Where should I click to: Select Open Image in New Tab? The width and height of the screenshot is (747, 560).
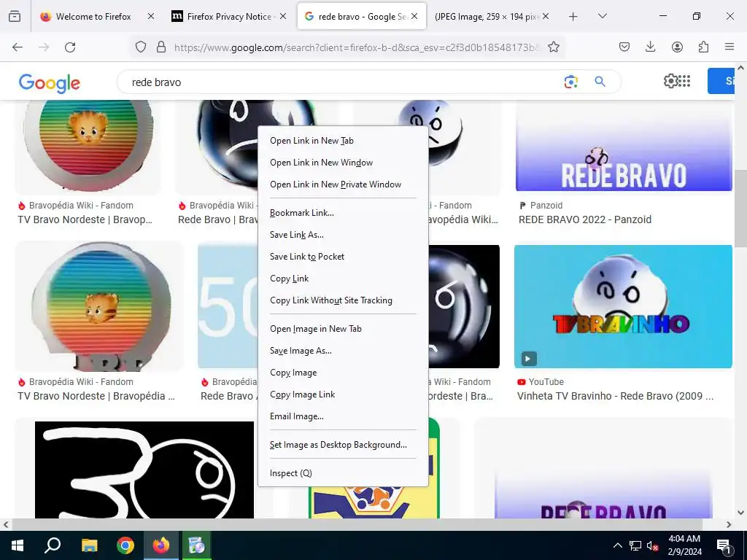pyautogui.click(x=343, y=329)
